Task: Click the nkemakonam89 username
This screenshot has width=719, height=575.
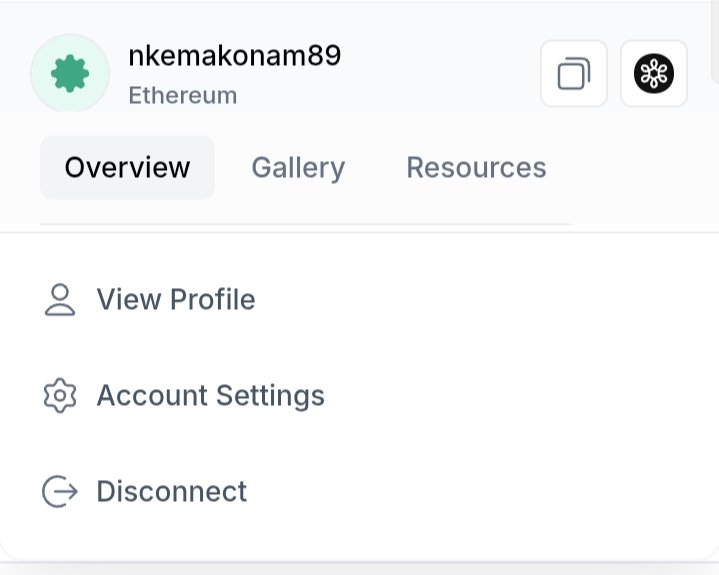Action: [235, 55]
